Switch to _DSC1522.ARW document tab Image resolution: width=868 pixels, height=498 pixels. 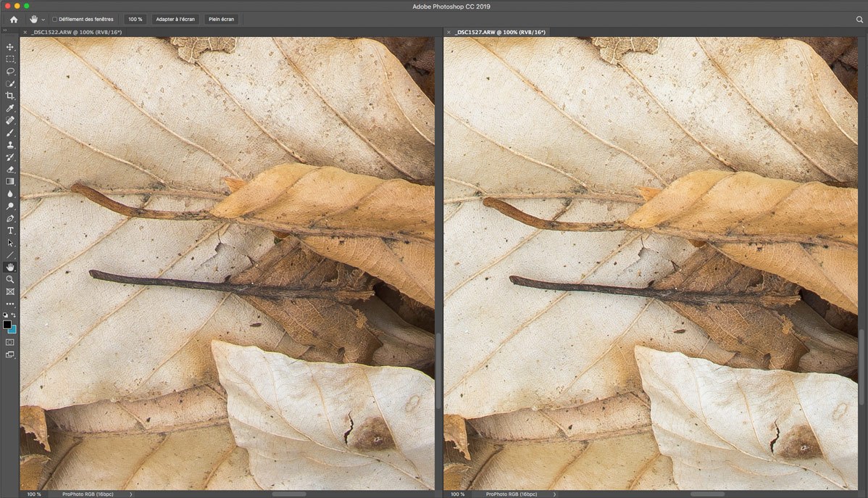click(76, 33)
